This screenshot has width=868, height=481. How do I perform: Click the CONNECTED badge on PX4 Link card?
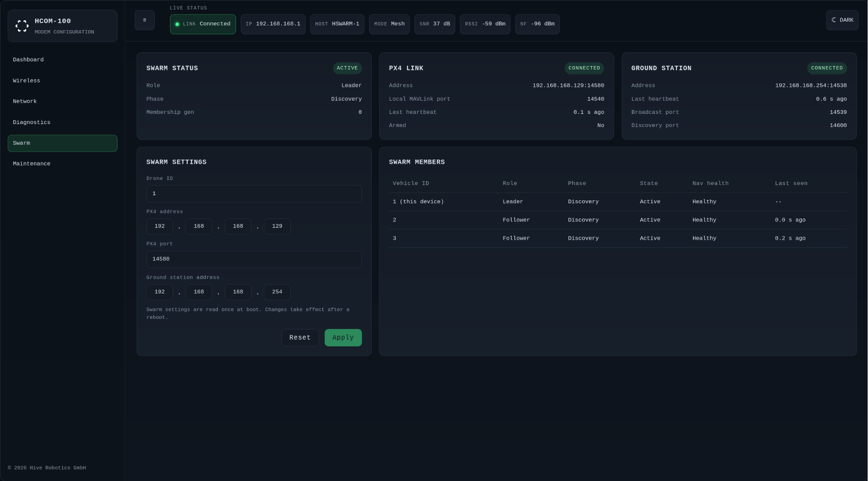pos(584,68)
